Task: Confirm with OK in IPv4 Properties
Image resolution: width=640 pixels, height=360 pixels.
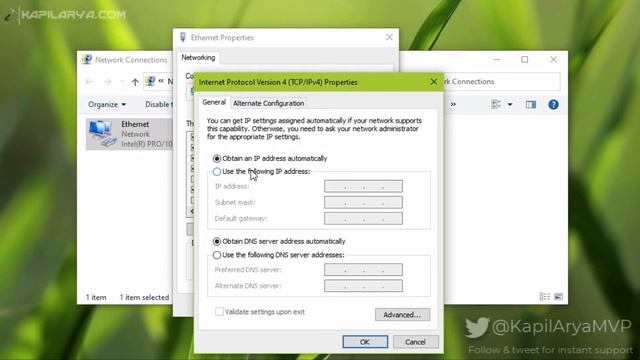Action: click(365, 342)
